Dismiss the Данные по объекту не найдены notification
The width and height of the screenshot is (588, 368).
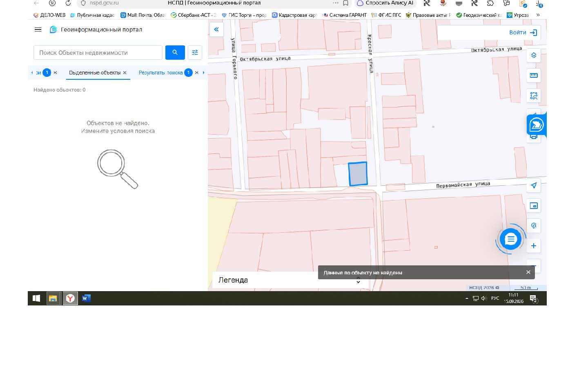click(x=528, y=272)
